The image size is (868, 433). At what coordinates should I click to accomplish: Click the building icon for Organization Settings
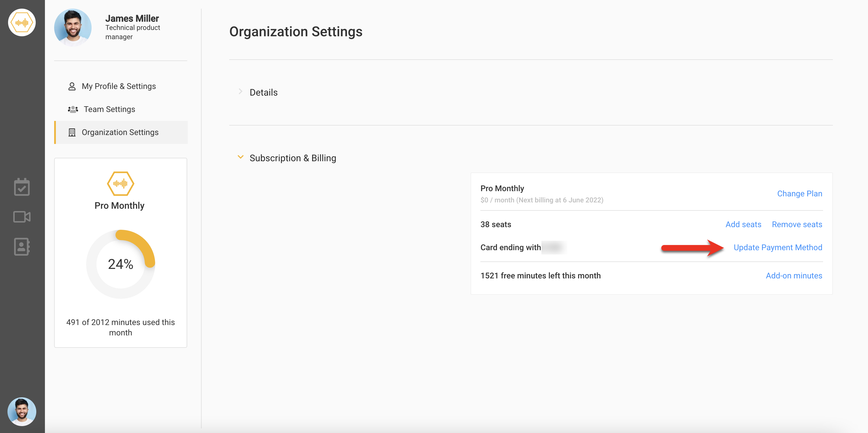pyautogui.click(x=72, y=132)
